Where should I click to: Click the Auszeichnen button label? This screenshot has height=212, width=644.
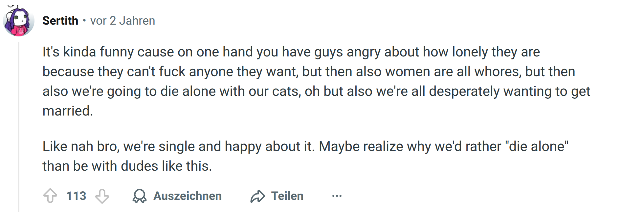188,196
